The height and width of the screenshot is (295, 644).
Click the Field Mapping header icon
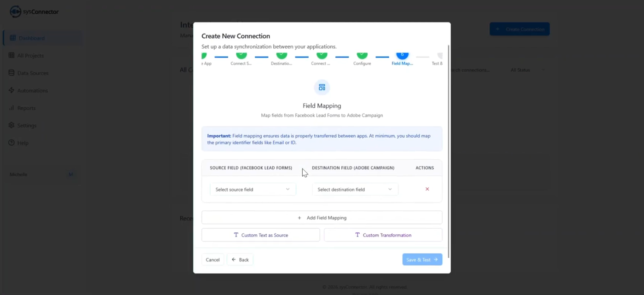point(322,87)
